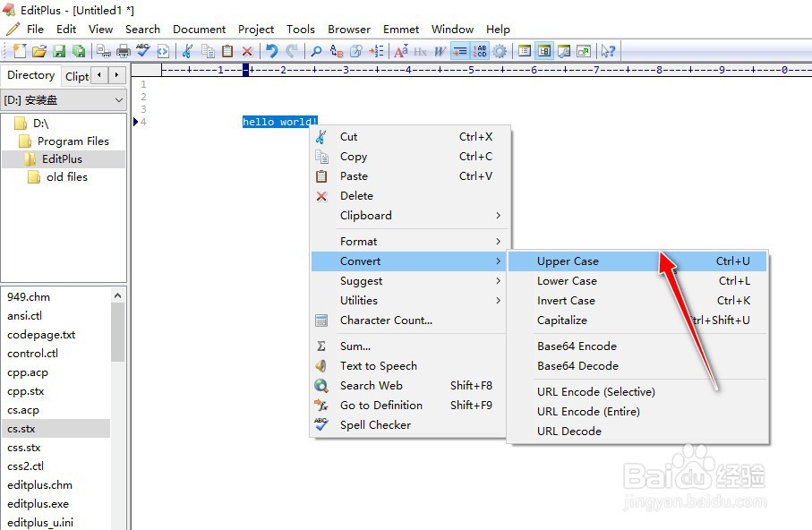Expand the Utilities submenu
This screenshot has width=812, height=530.
coord(410,300)
